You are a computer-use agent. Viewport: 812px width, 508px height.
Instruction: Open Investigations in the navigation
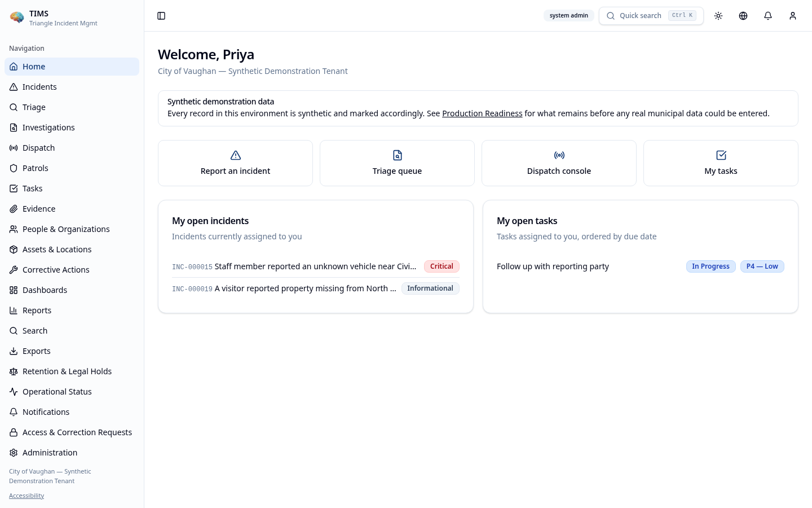72,128
